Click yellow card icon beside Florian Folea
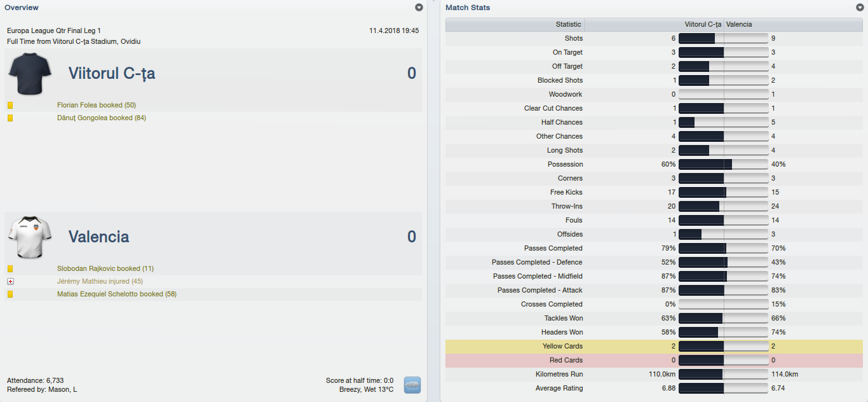868x402 pixels. click(10, 106)
